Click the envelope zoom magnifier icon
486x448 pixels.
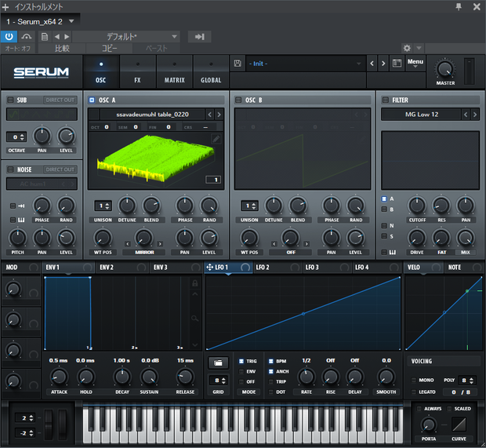point(195,318)
